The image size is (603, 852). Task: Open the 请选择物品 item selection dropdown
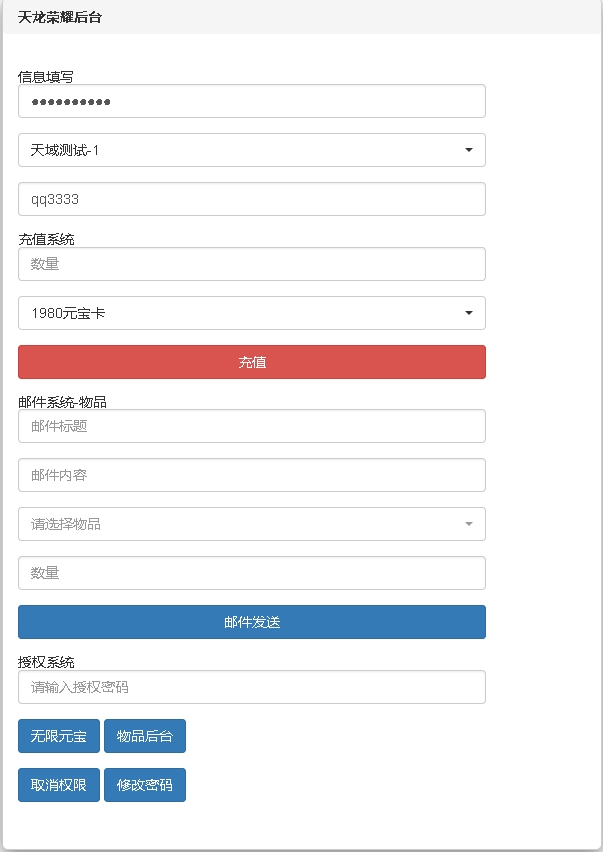(x=250, y=523)
